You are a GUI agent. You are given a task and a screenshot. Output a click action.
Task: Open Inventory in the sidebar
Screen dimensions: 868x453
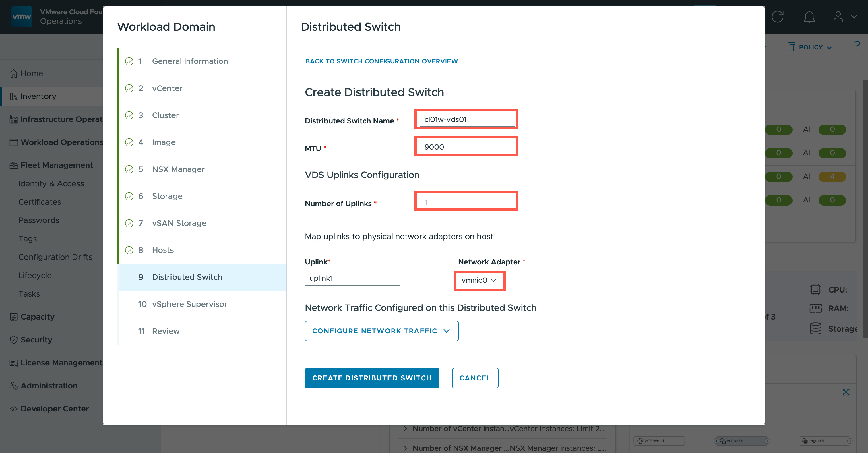click(x=38, y=96)
